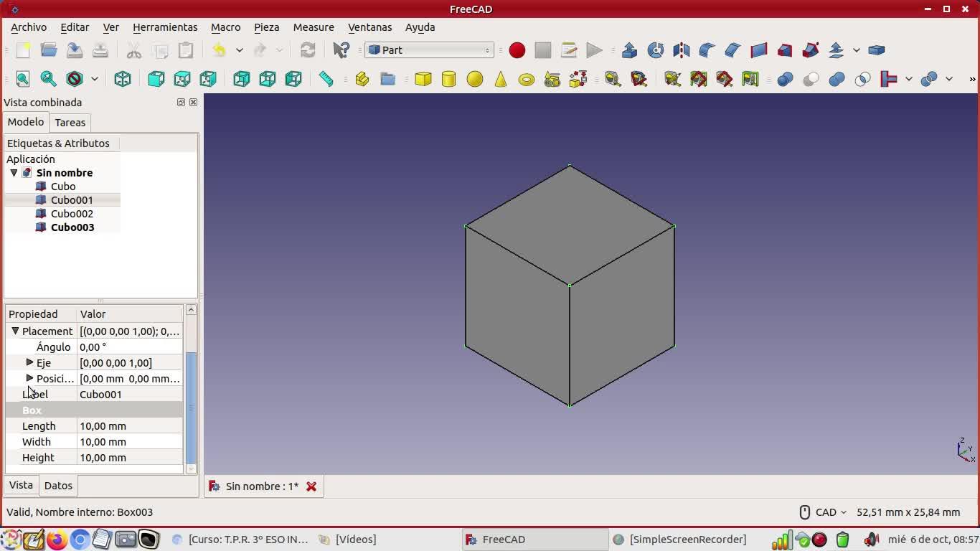Switch to the Tareas tab

[x=70, y=123]
